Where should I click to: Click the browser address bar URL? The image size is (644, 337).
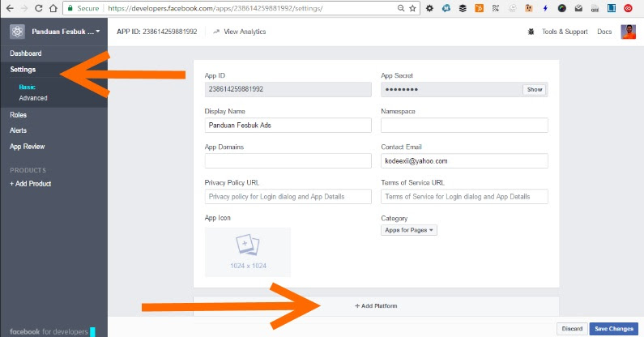click(215, 8)
